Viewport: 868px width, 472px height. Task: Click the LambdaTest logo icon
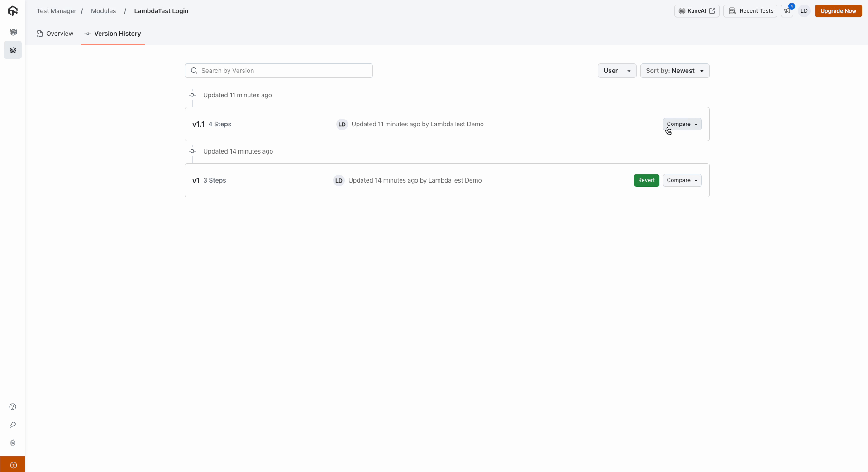pyautogui.click(x=13, y=11)
